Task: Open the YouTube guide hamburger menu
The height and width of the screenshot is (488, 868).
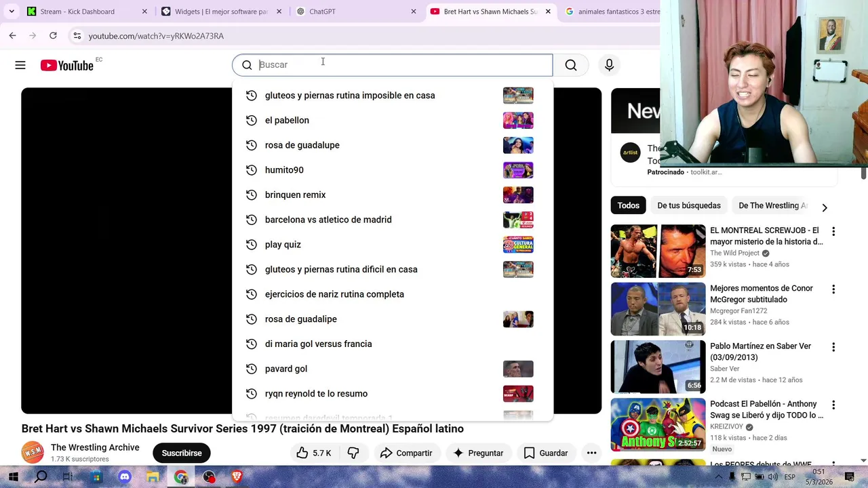Action: pyautogui.click(x=20, y=65)
